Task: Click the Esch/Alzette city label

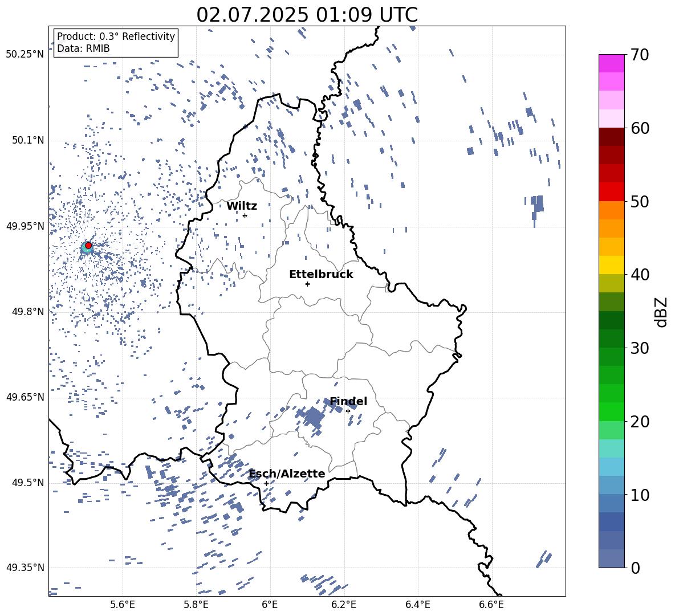Action: click(287, 474)
